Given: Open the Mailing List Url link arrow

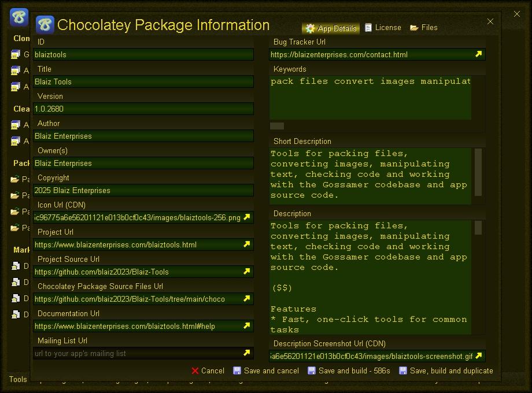Looking at the screenshot, I should 247,353.
